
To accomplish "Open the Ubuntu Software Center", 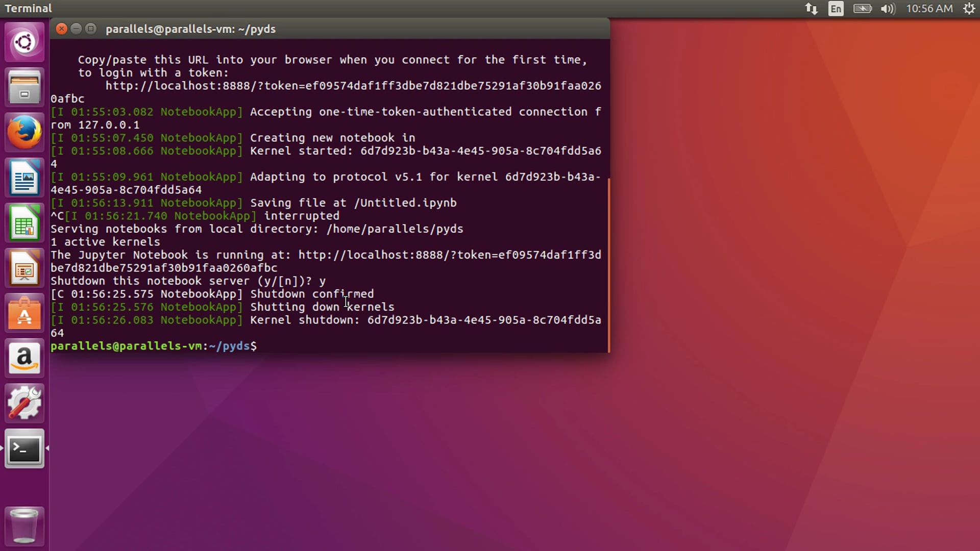I will pyautogui.click(x=24, y=313).
